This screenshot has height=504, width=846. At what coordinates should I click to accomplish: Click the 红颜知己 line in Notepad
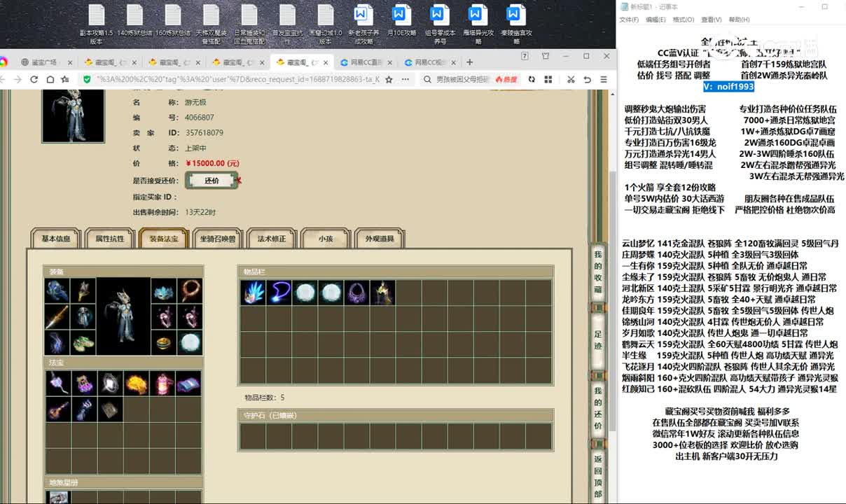[729, 389]
